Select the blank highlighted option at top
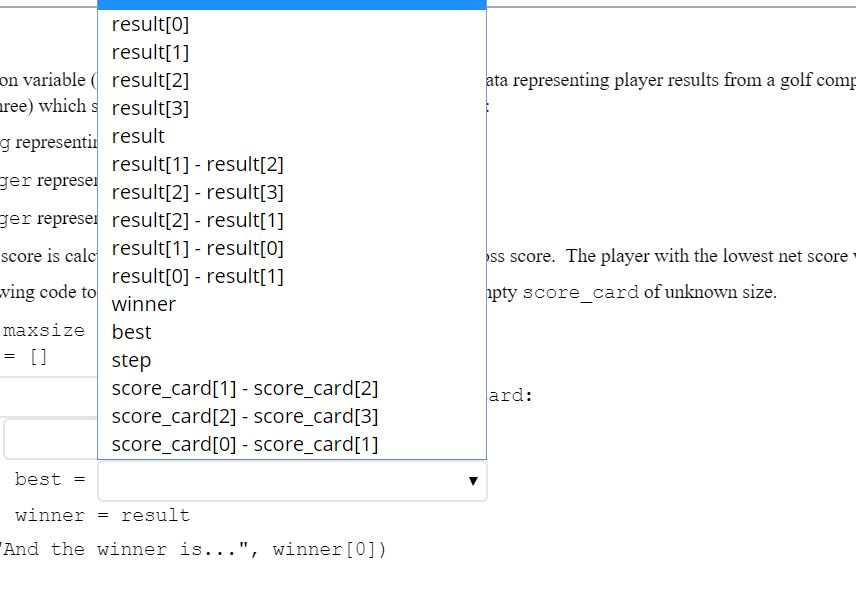Viewport: 856px width, 596px height. (x=292, y=5)
